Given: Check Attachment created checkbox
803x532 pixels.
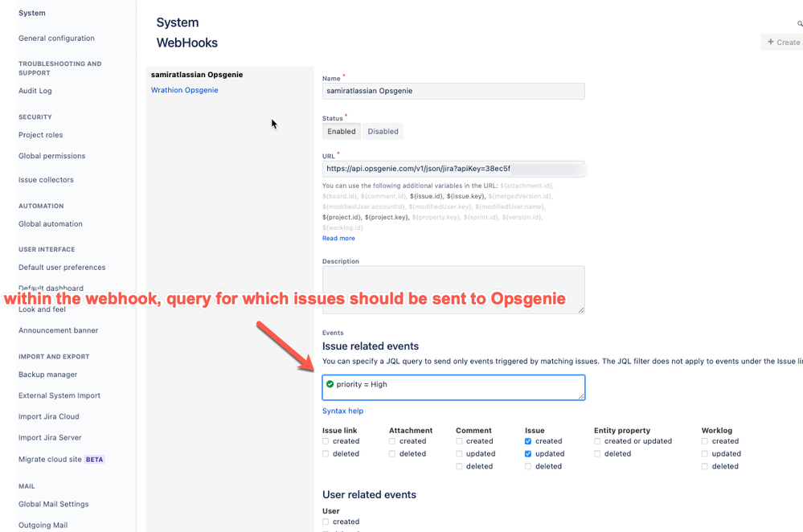Looking at the screenshot, I should point(392,441).
